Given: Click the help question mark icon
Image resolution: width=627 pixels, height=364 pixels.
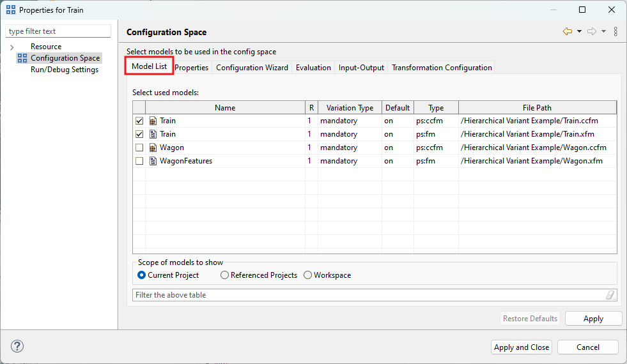Looking at the screenshot, I should [x=17, y=347].
